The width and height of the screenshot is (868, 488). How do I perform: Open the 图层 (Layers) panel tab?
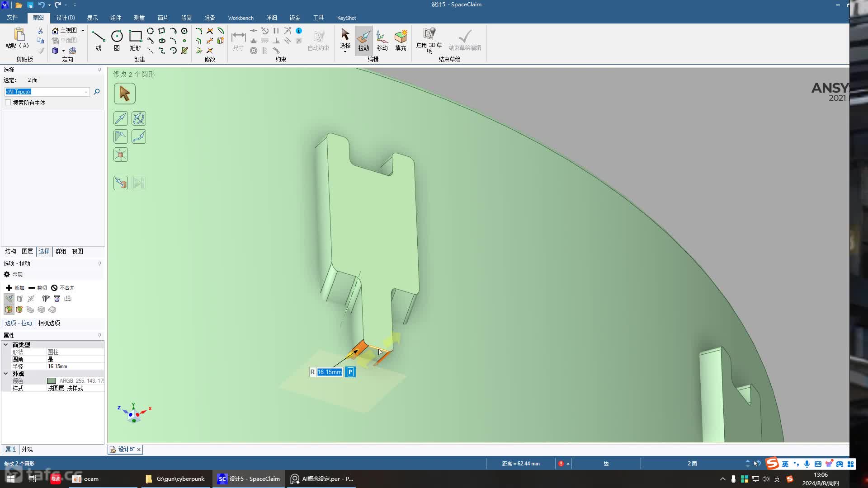[27, 251]
